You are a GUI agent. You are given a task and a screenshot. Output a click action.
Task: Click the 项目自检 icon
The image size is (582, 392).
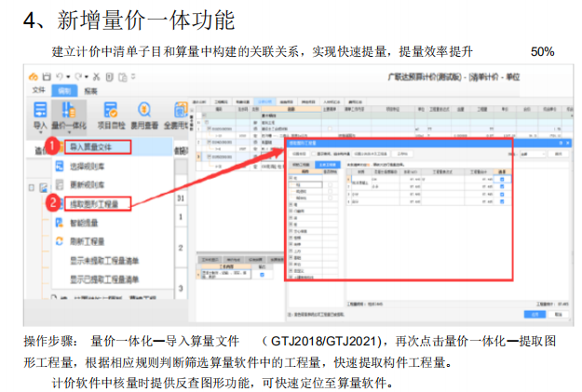pos(112,114)
